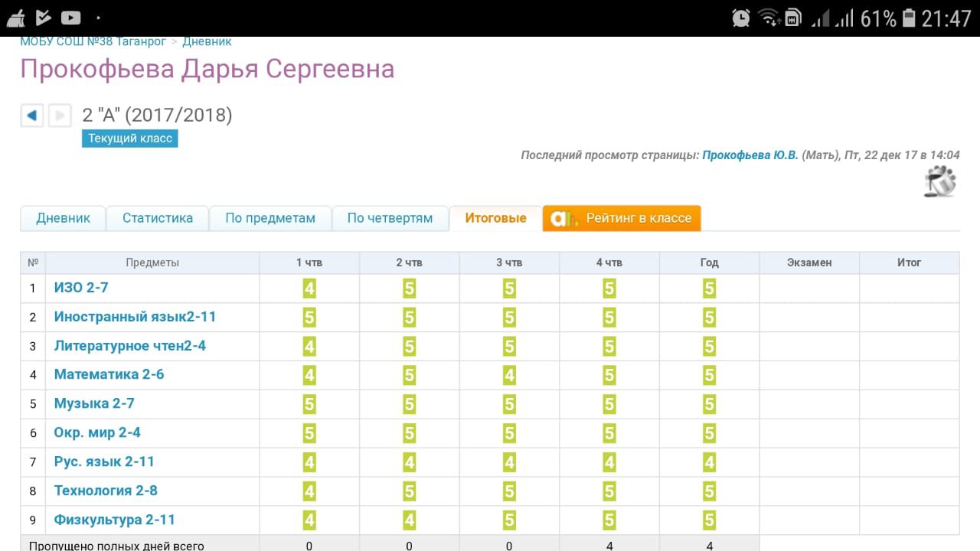
Task: Click the 2 чтв column header
Action: [x=410, y=262]
